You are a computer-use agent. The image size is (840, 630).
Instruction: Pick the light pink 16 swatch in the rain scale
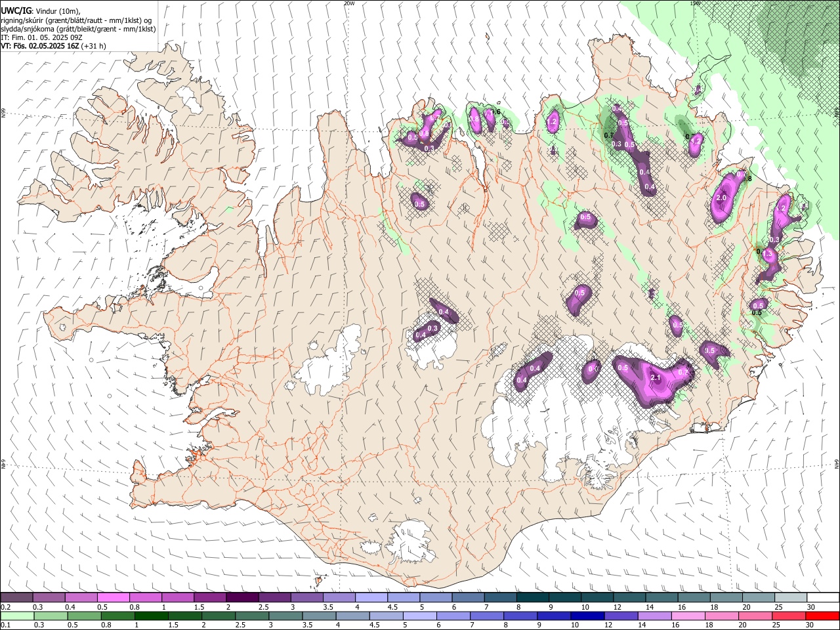click(x=688, y=616)
